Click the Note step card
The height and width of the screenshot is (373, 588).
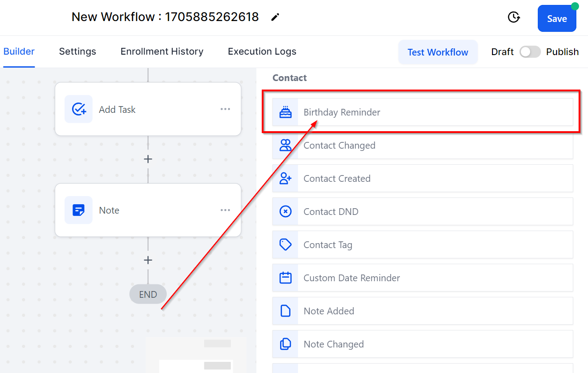pos(148,210)
